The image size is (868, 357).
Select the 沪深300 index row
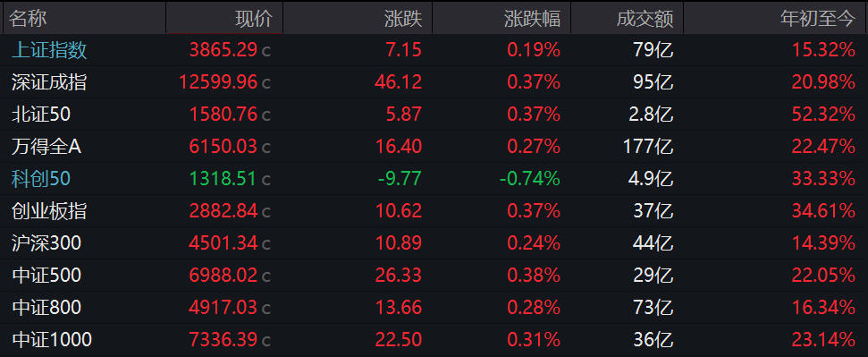click(434, 243)
